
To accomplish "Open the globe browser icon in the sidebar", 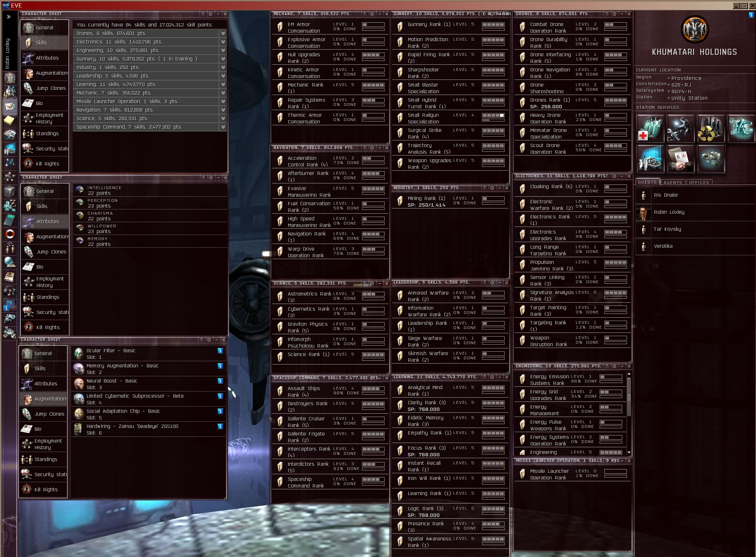I will (x=9, y=262).
